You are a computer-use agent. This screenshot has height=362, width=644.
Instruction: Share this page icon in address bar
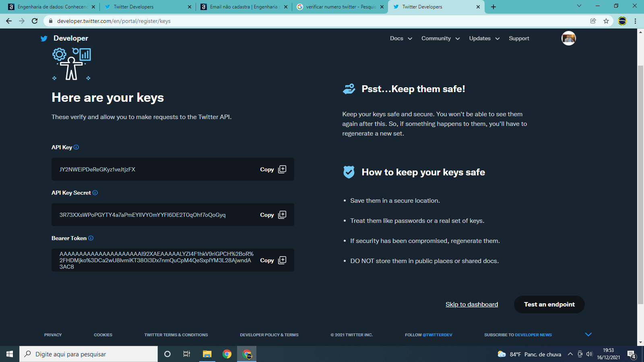click(593, 21)
